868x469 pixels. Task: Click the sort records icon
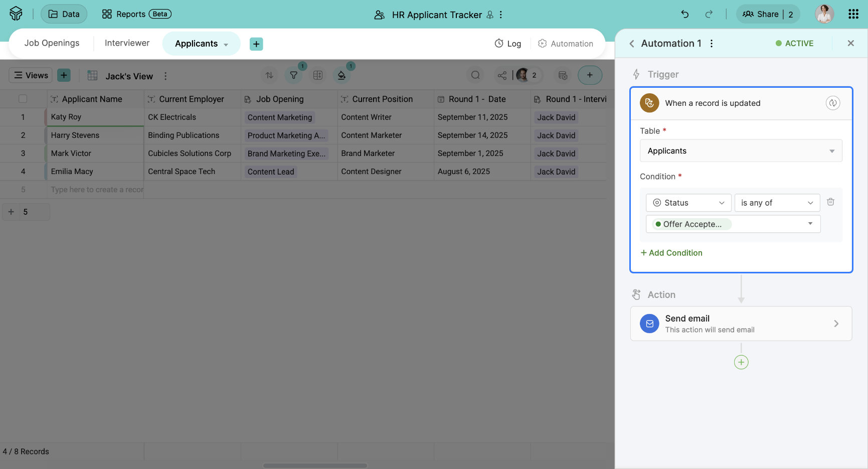pyautogui.click(x=269, y=76)
